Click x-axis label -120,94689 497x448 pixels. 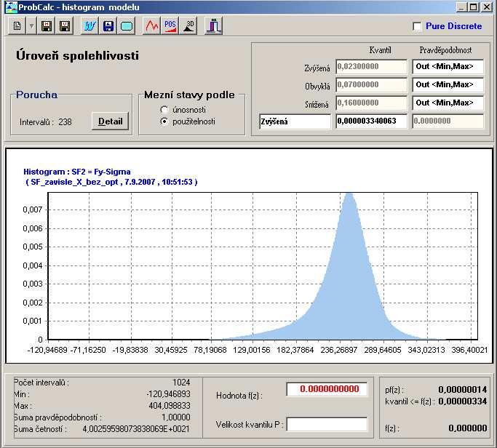coord(47,350)
